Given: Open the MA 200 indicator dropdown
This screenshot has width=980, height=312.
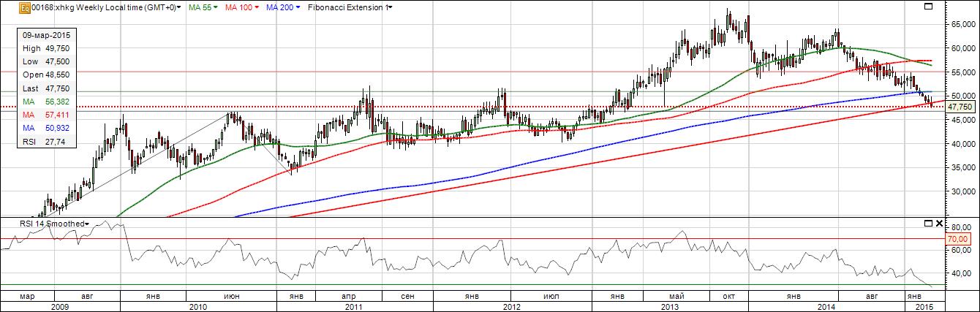Looking at the screenshot, I should (x=296, y=7).
